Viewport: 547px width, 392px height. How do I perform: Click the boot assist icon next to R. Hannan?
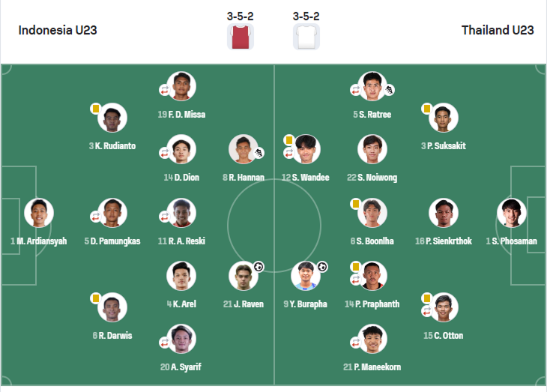tap(259, 153)
